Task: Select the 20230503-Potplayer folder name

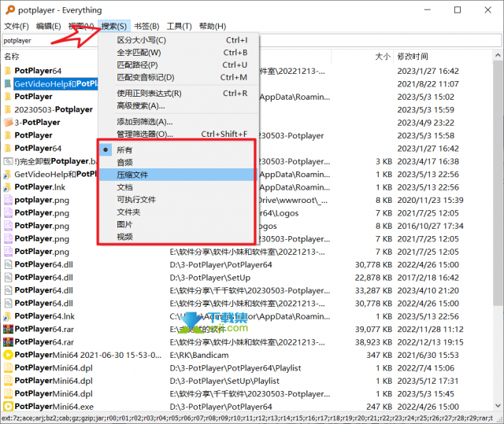Action: pyautogui.click(x=54, y=110)
